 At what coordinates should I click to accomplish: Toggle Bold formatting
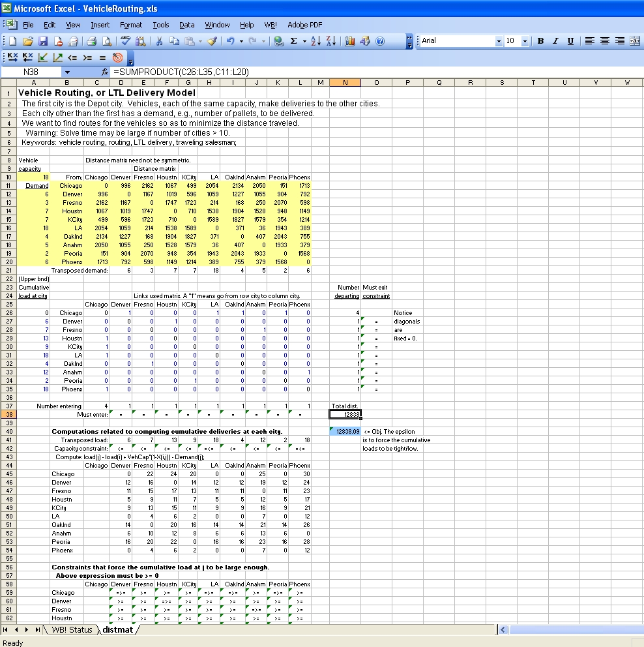[x=540, y=41]
